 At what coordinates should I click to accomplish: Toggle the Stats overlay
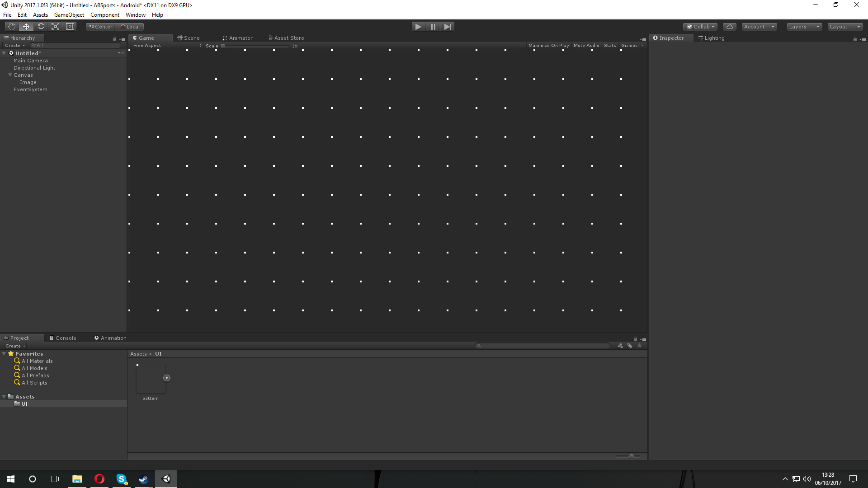(x=610, y=46)
